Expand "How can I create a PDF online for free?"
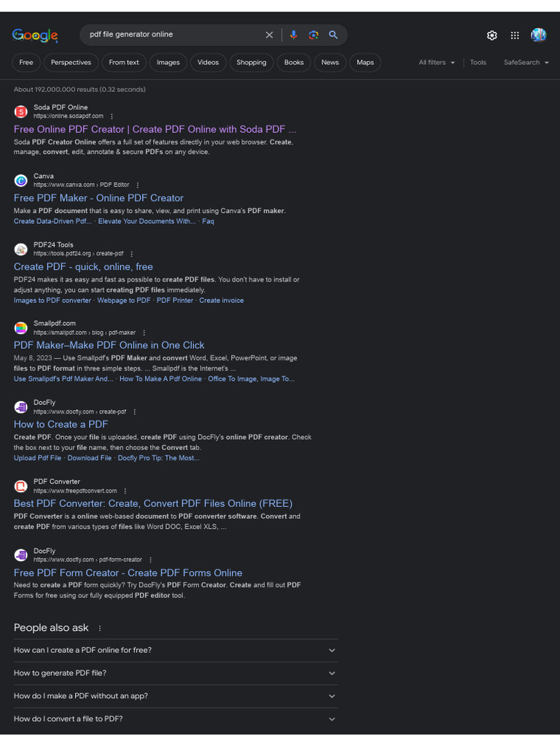 (175, 650)
